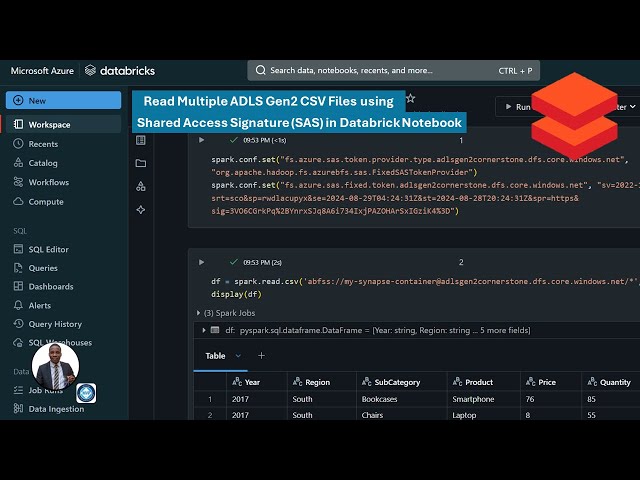This screenshot has width=640, height=480.
Task: Click the Job Runs list icon
Action: [18, 390]
